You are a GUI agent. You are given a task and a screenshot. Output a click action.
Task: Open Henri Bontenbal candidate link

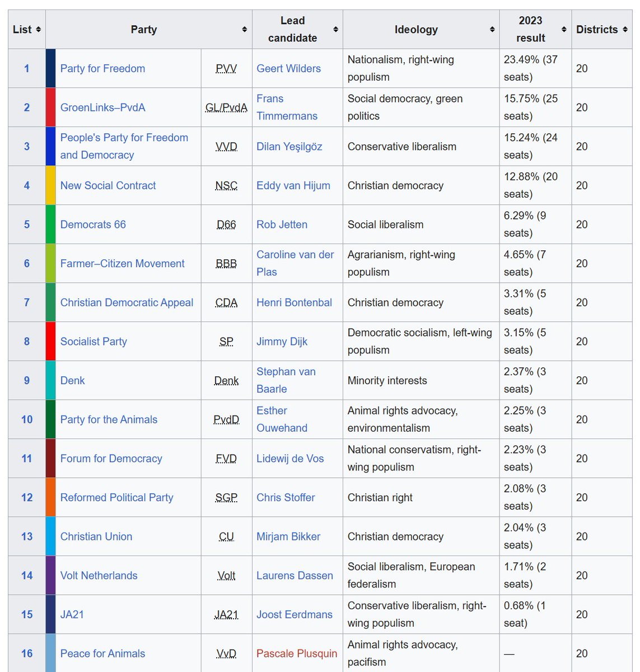tap(294, 302)
